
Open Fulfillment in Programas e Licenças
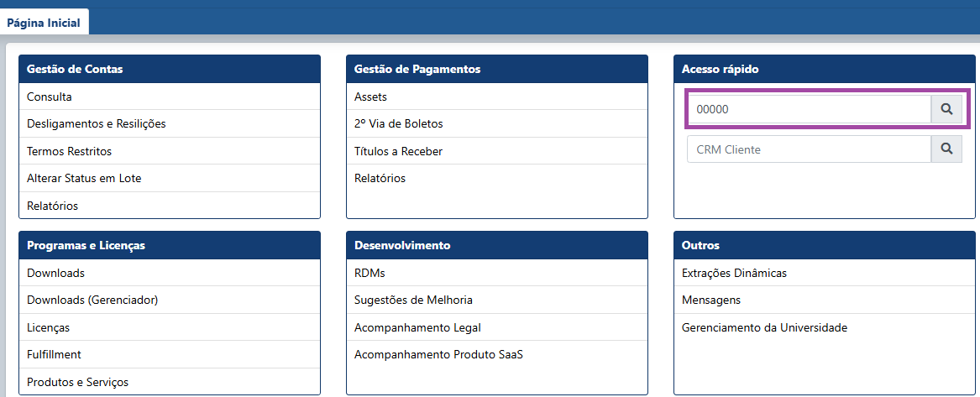pyautogui.click(x=54, y=354)
